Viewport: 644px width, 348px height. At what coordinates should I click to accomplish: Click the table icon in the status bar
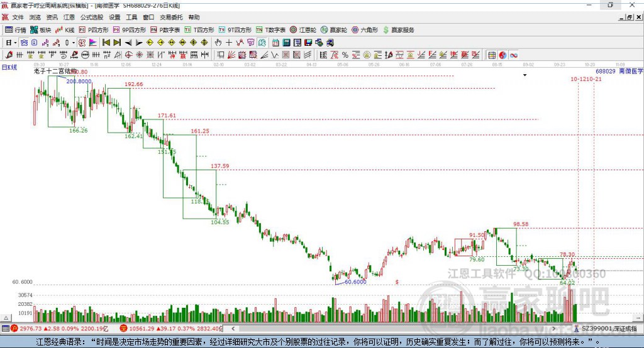(5, 329)
